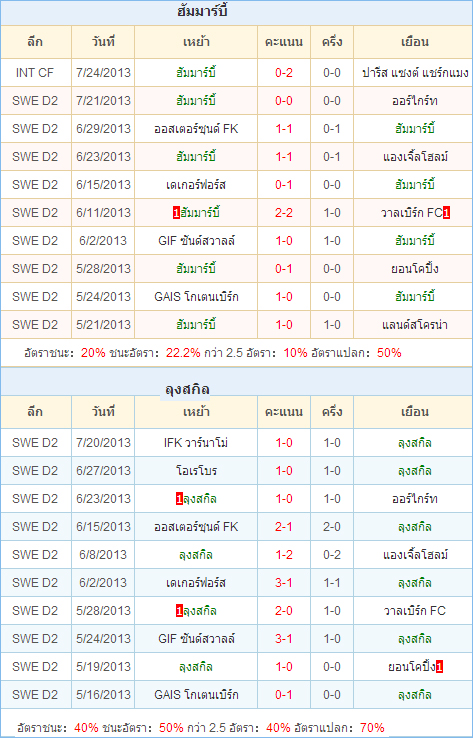The width and height of the screenshot is (473, 738).
Task: Click เดเกอร์ฟอร์ส in the 6/15/2013 ฮัมมาร์บี้ row
Action: point(196,184)
